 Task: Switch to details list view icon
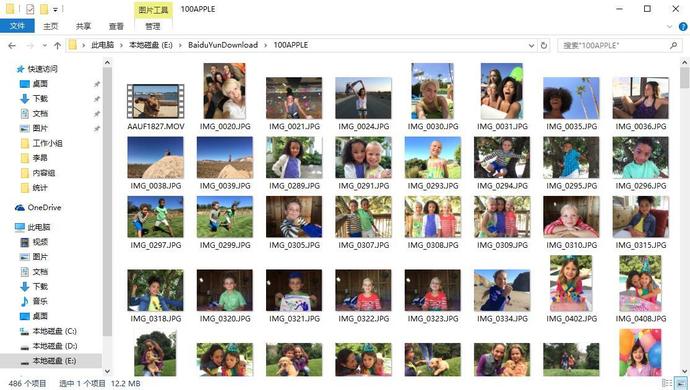pos(667,383)
